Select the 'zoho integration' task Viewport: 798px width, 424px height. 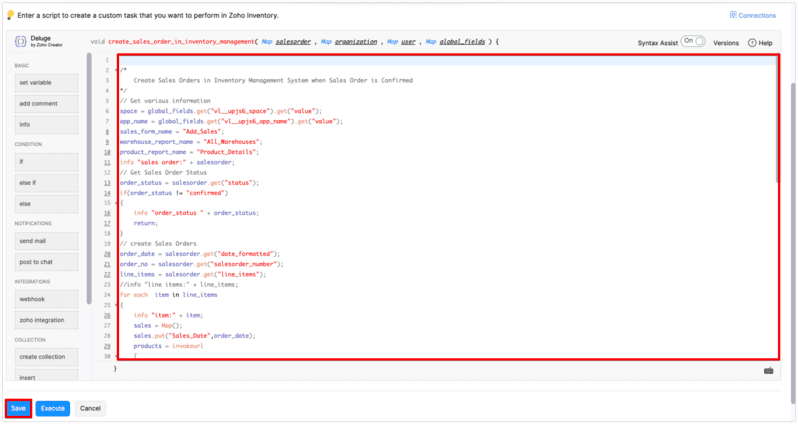tap(45, 321)
